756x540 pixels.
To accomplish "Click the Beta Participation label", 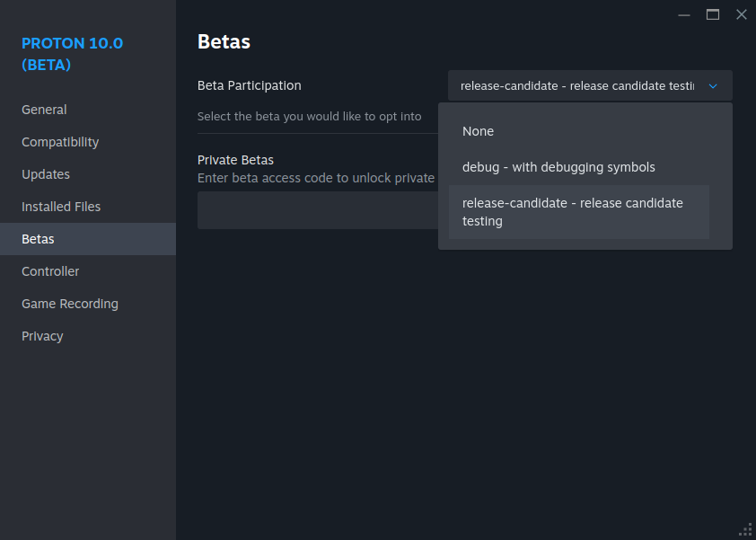I will pos(250,85).
